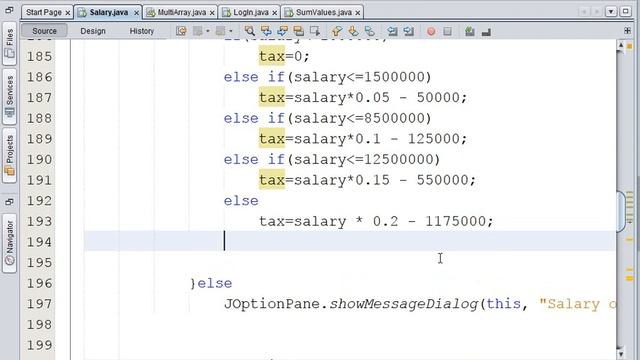The width and height of the screenshot is (640, 360).
Task: Click the vertical scrollbar thumb
Action: pos(621,211)
